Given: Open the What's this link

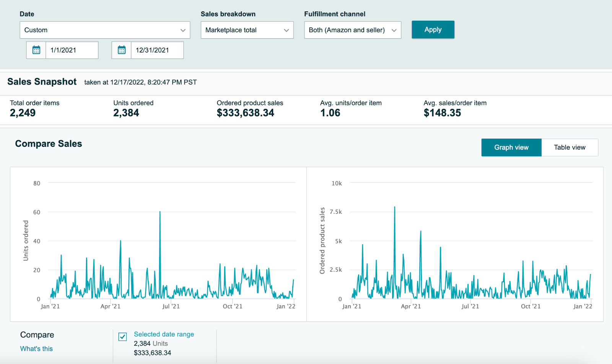Looking at the screenshot, I should 36,349.
